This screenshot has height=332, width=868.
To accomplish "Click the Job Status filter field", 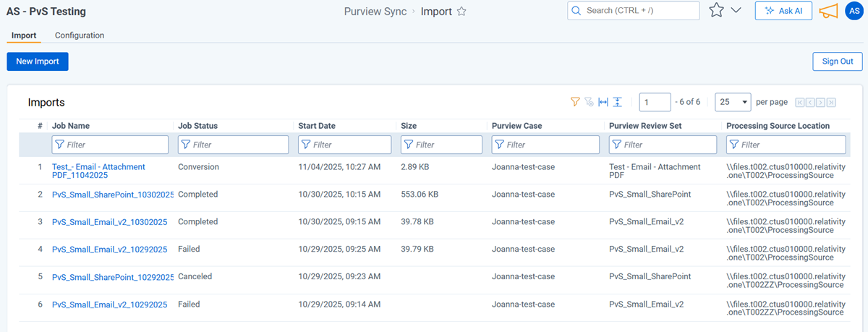I will [x=234, y=145].
